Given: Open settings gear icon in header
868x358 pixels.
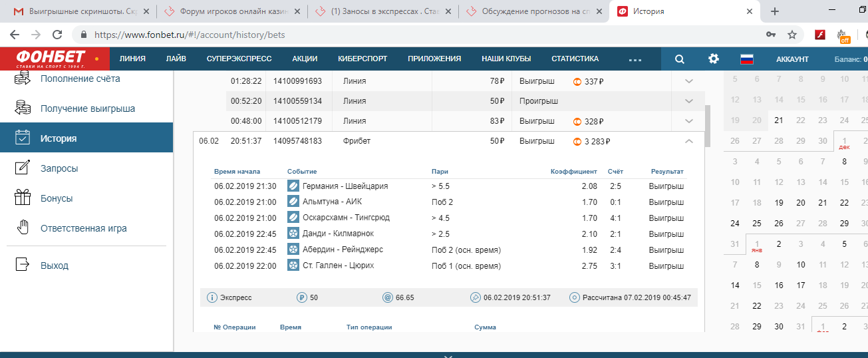Looking at the screenshot, I should tap(714, 59).
